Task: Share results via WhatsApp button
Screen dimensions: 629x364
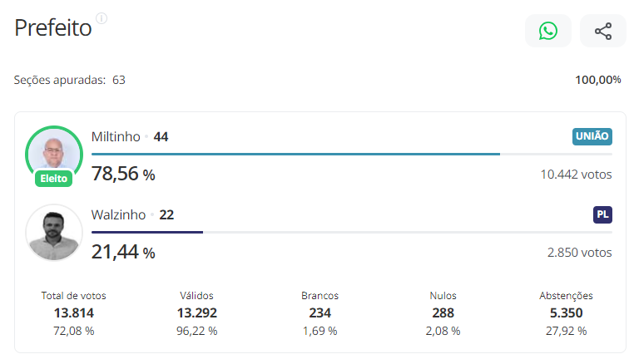Action: (x=547, y=32)
